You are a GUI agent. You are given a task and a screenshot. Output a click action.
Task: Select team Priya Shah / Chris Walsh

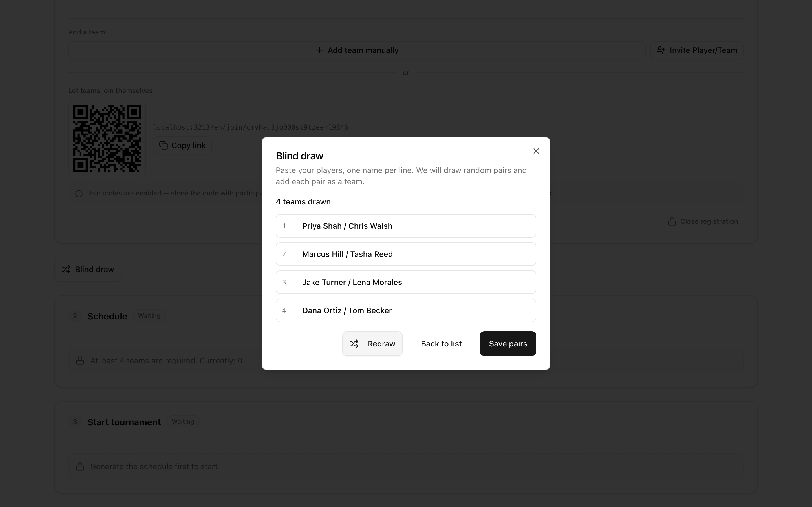406,226
